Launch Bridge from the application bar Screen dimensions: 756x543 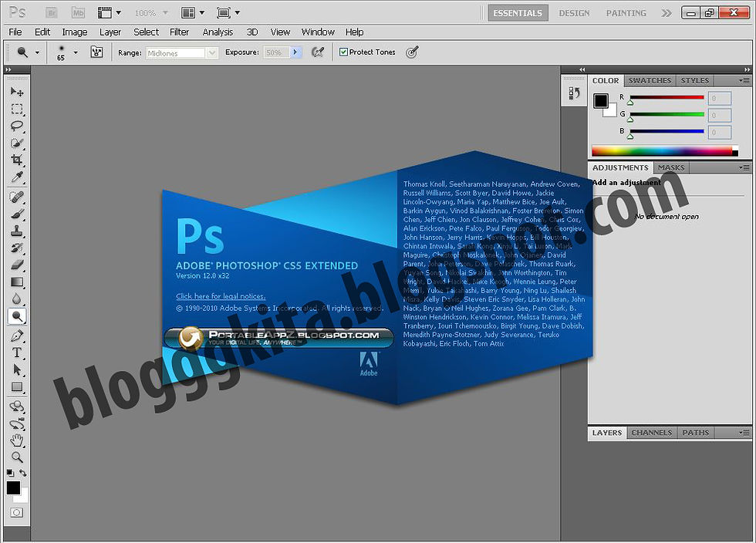tap(51, 12)
